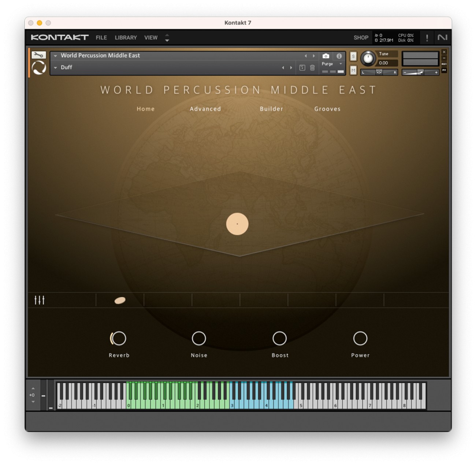Click the AUX sends icon on the right
The height and width of the screenshot is (464, 476).
[445, 63]
